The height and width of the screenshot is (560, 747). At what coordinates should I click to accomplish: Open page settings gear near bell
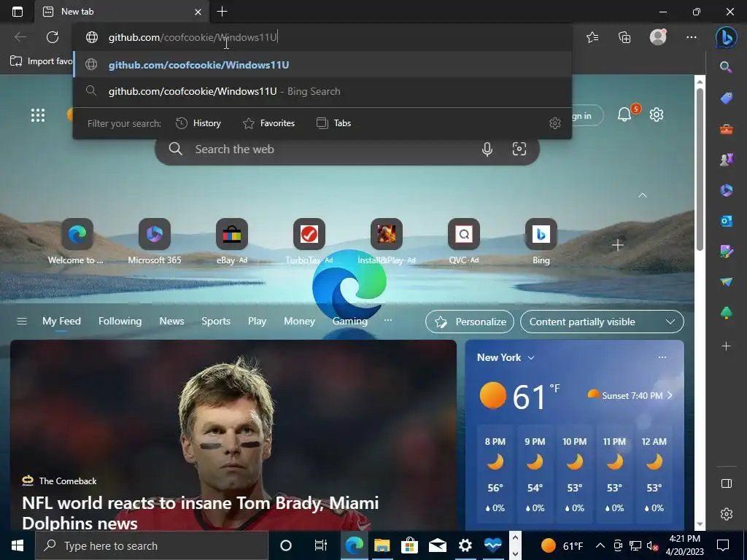(x=657, y=114)
